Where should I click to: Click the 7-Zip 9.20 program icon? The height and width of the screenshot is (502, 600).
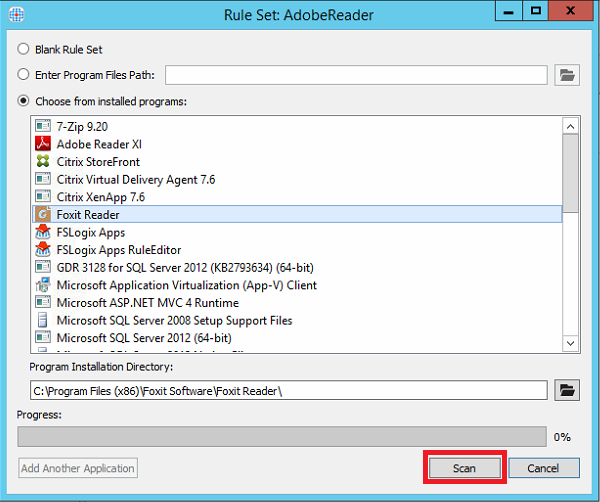43,126
